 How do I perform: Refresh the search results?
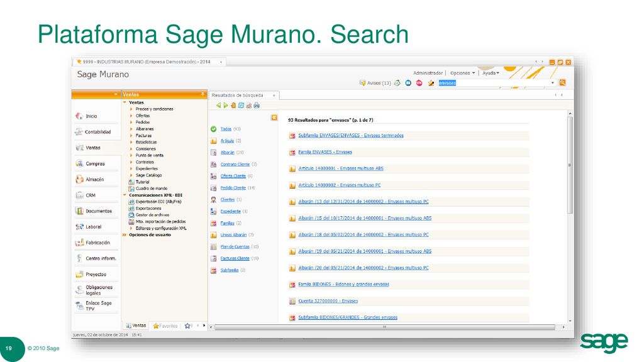241,106
